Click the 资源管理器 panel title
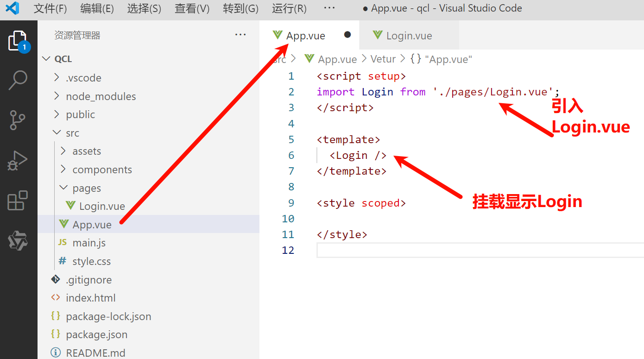 (x=77, y=35)
